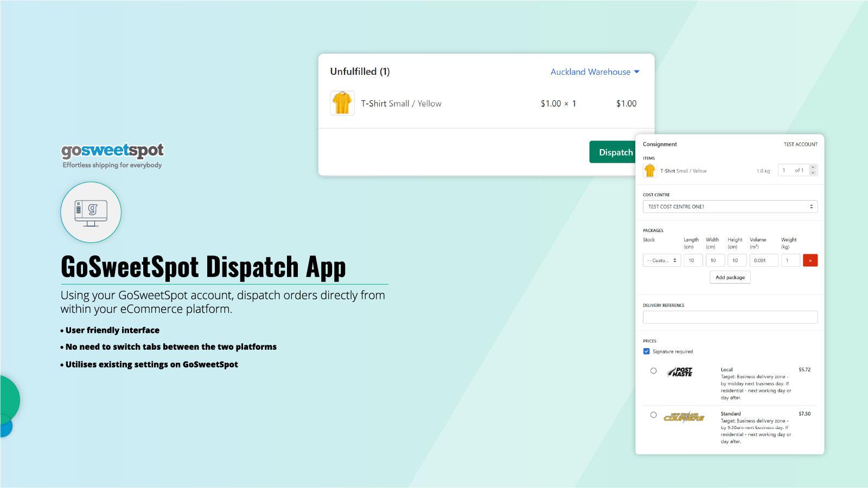
Task: Click the Unfulfilled (1) section header
Action: click(x=361, y=71)
